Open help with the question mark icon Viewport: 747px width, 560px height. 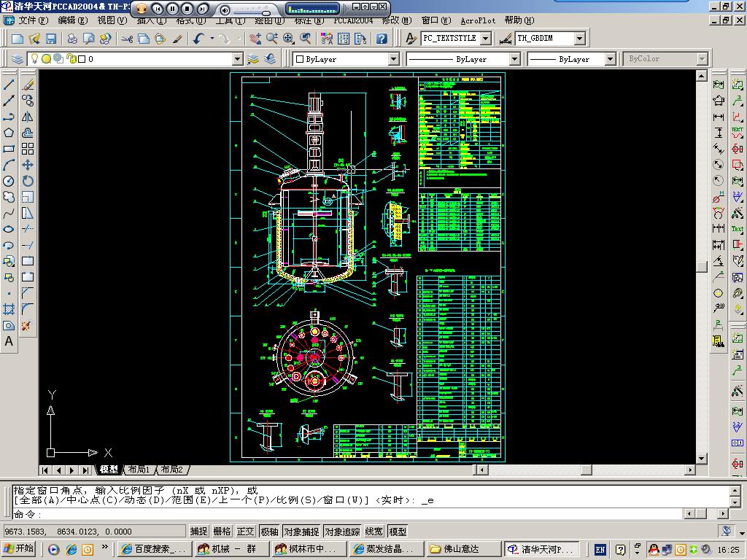382,39
